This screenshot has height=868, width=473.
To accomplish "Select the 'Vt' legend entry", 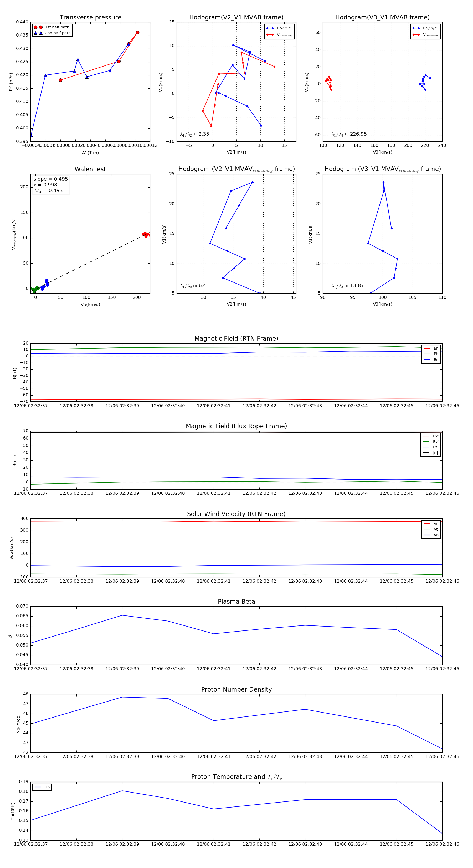I will point(431,529).
